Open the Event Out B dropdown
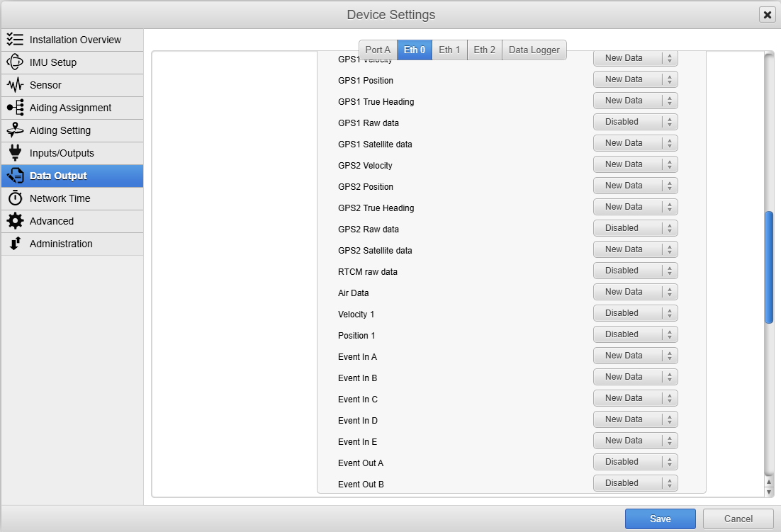 [x=635, y=483]
